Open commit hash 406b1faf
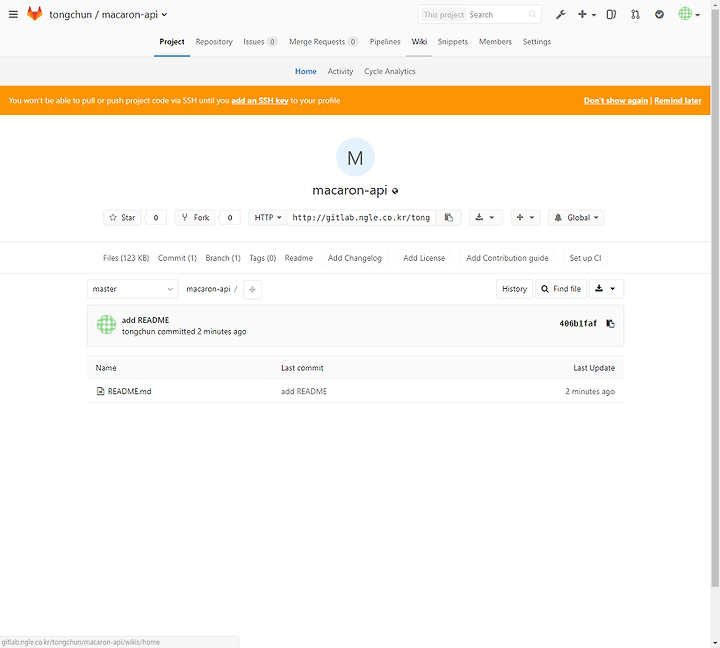720x648 pixels. point(578,324)
